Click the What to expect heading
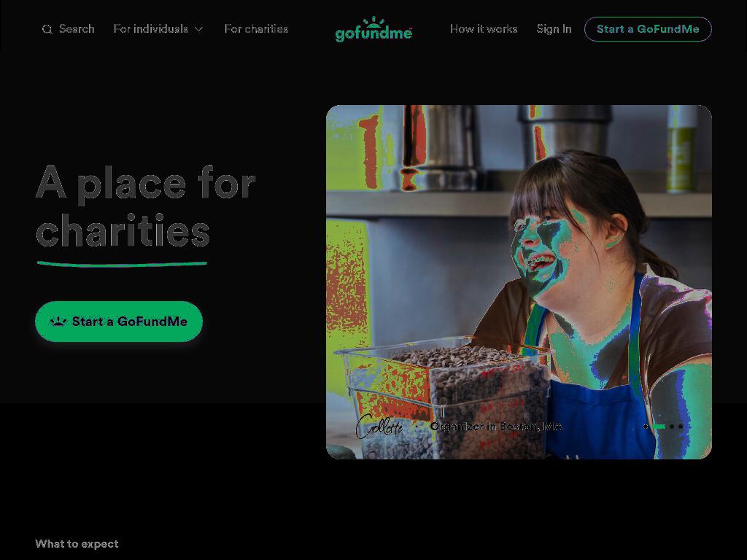This screenshot has height=560, width=747. tap(77, 544)
